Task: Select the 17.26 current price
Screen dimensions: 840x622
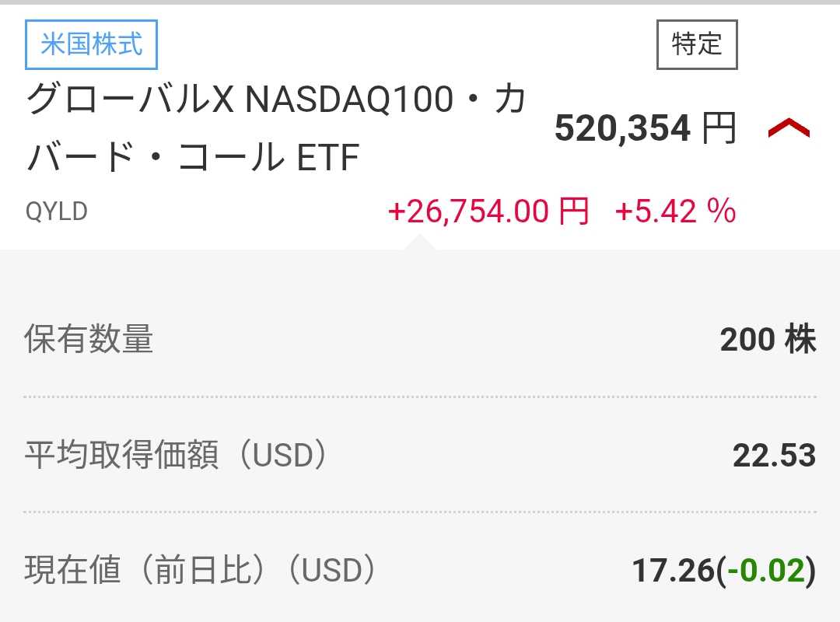Action: (674, 571)
